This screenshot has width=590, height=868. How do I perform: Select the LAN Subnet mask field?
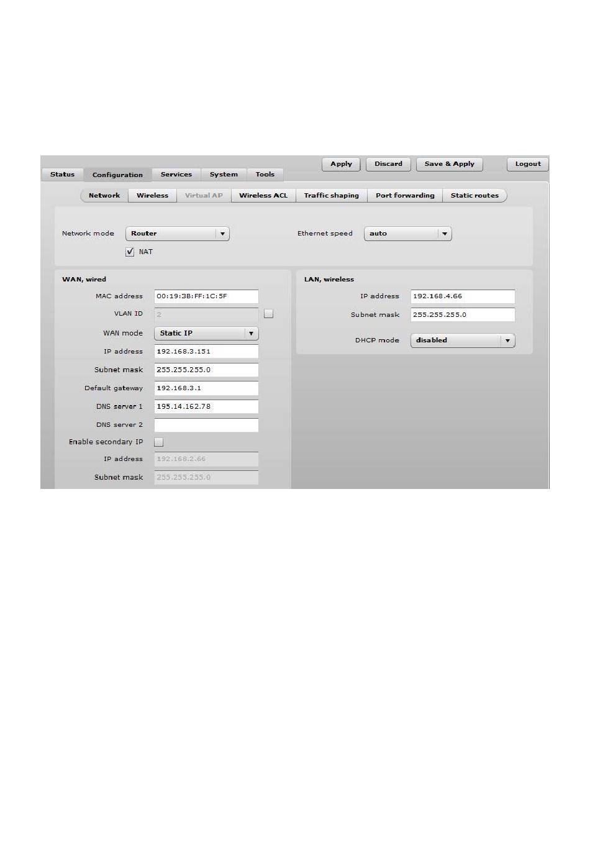pos(463,314)
